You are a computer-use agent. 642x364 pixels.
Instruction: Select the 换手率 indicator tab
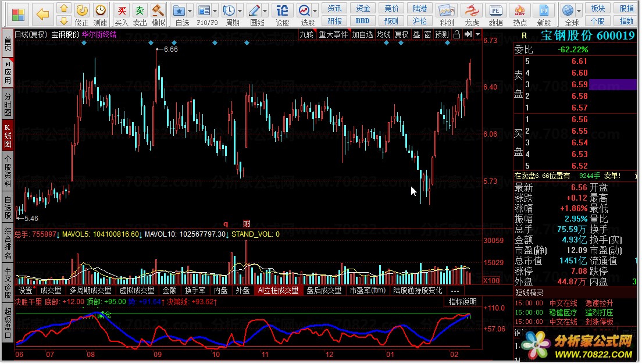pos(195,291)
